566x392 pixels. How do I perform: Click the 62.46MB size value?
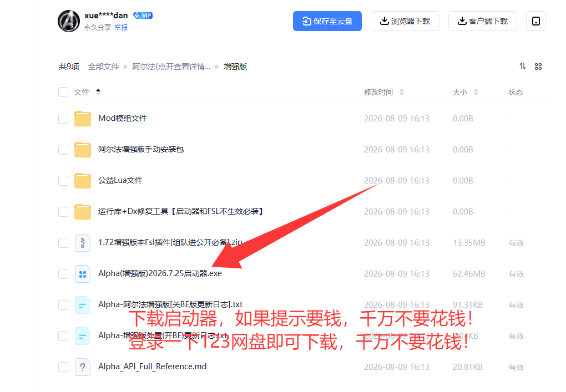[469, 274]
